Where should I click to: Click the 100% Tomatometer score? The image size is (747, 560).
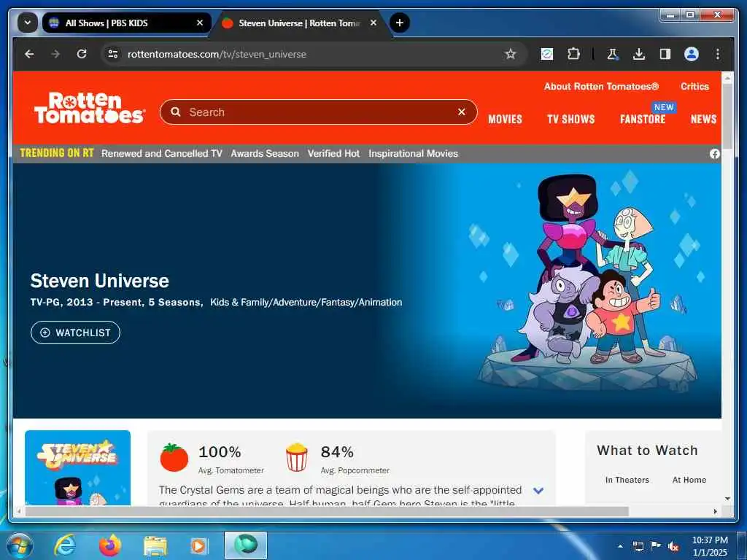point(220,451)
